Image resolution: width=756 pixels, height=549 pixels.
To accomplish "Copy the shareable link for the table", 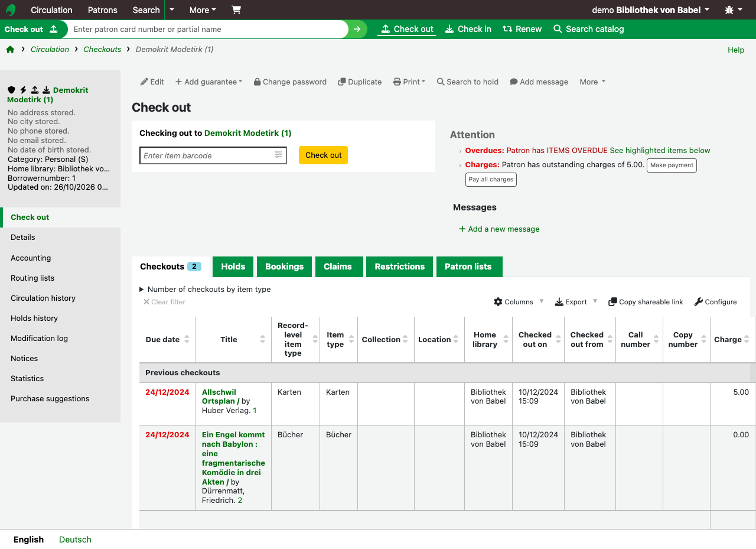I will [646, 302].
